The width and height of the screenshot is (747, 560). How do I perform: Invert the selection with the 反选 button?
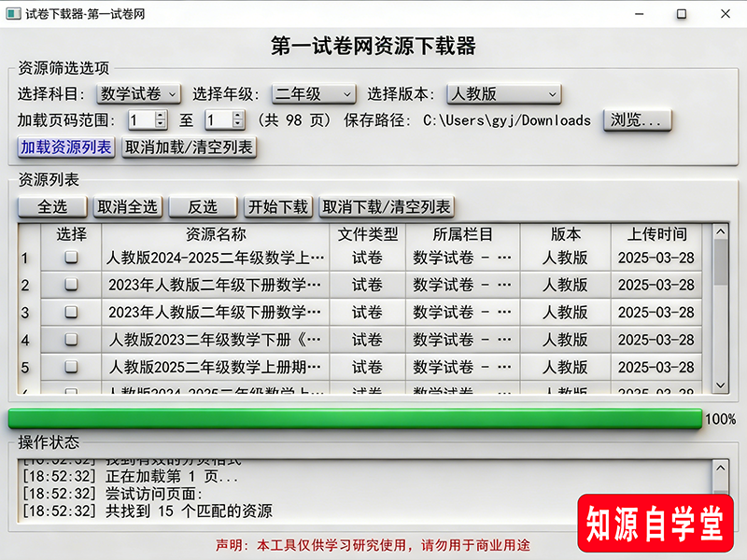click(203, 206)
